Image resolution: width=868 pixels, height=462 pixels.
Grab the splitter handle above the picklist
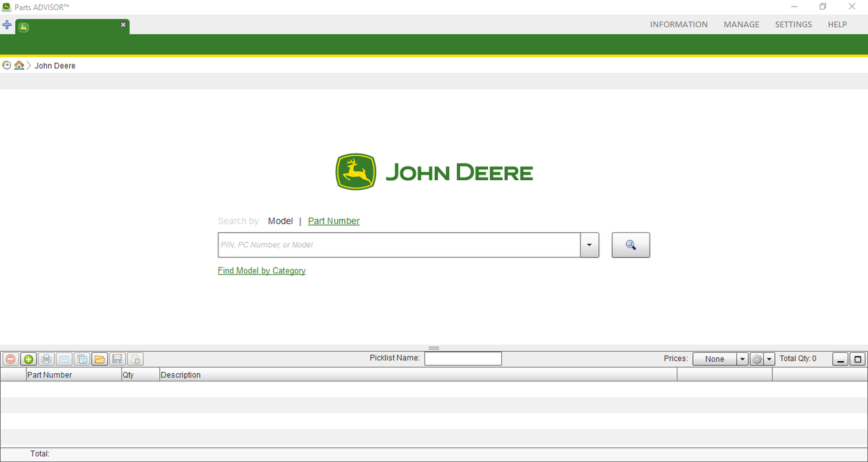(434, 348)
